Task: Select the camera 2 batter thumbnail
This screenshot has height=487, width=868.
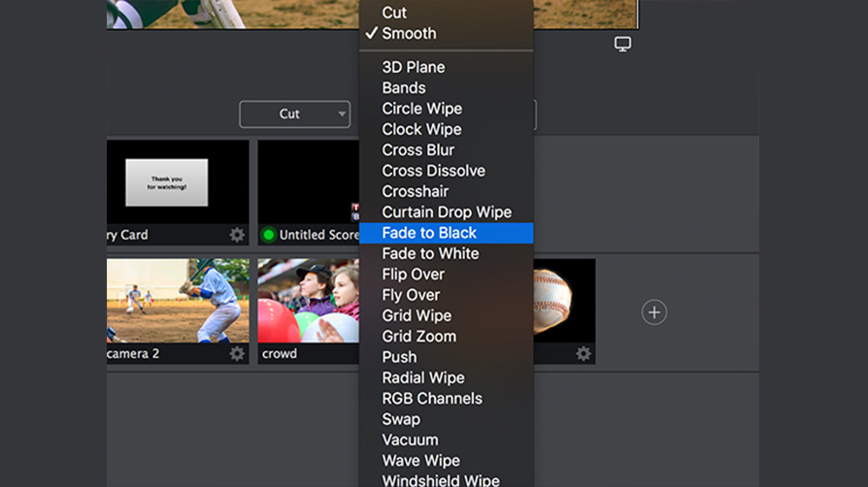Action: point(178,301)
